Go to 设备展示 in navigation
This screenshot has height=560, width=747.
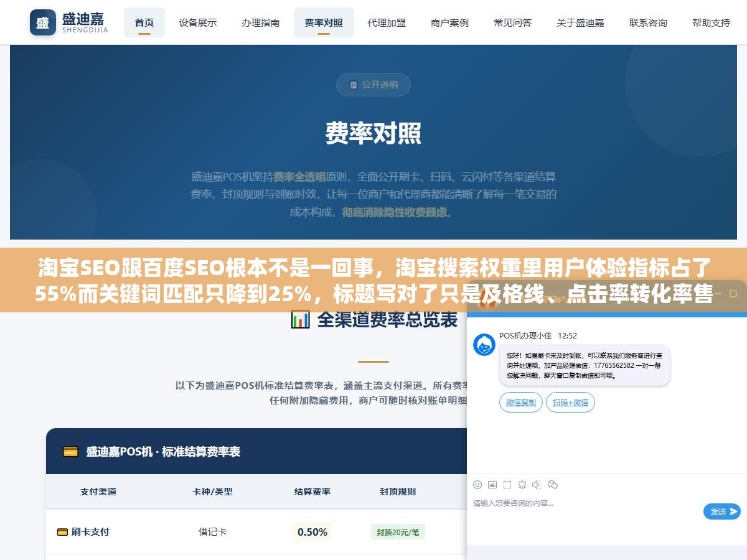[198, 22]
